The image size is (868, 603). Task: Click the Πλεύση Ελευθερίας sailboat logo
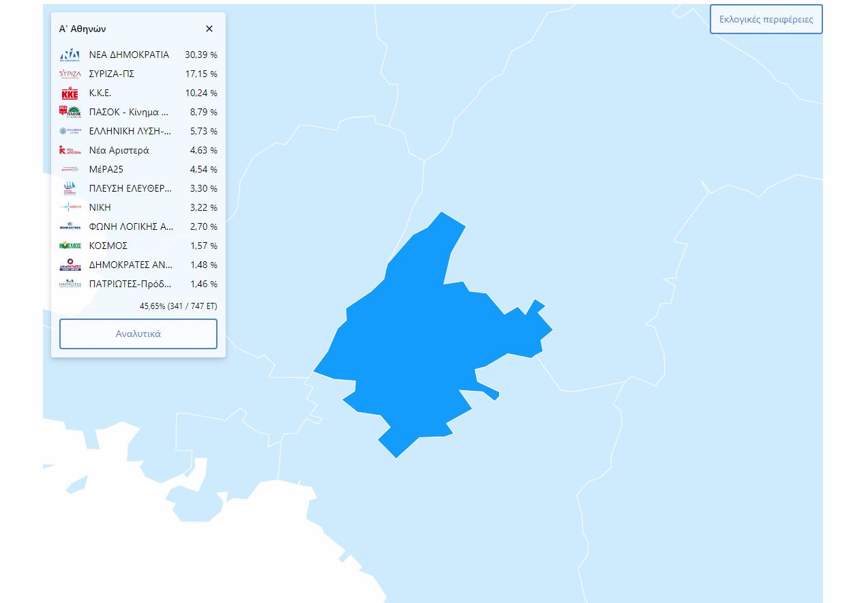70,188
